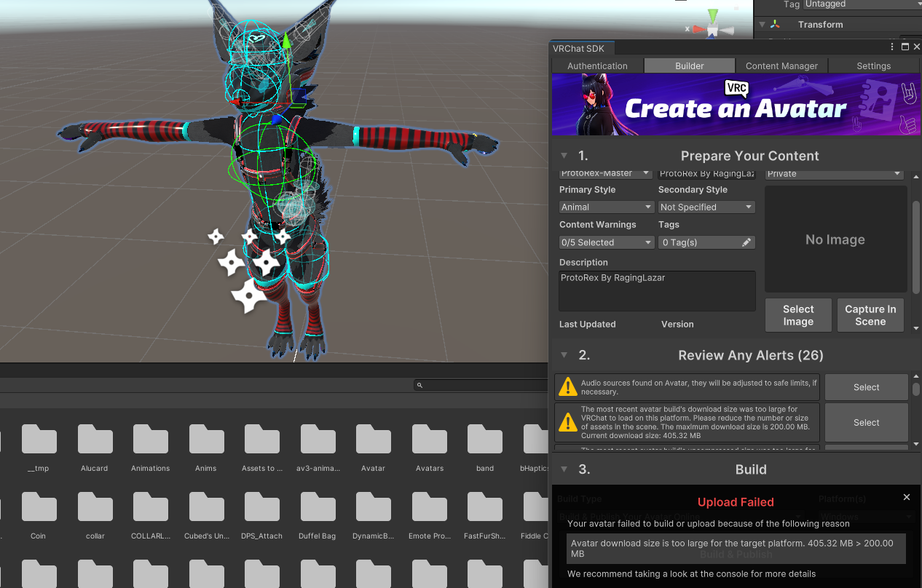Open the DynamicB... folder
Screen dimensions: 922x588
click(x=374, y=508)
